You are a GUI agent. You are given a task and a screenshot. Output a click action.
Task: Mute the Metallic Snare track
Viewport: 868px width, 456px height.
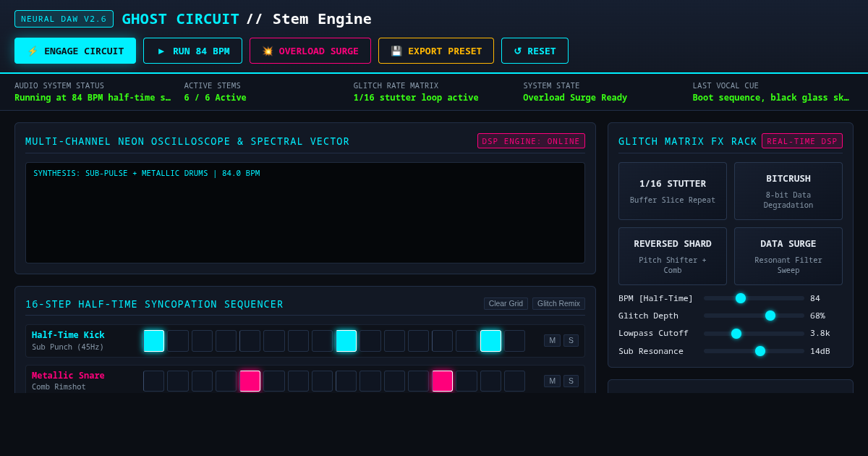[552, 381]
